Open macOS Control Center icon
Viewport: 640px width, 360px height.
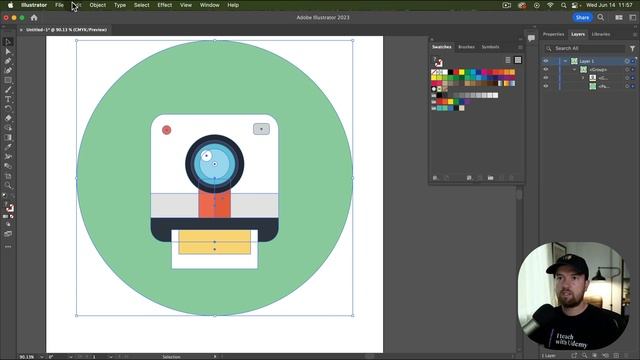[x=575, y=5]
